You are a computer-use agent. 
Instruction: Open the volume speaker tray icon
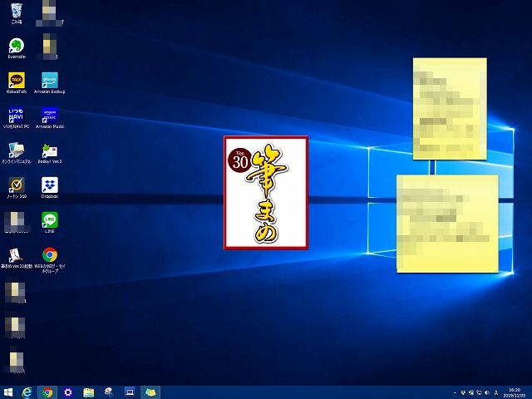pos(487,393)
